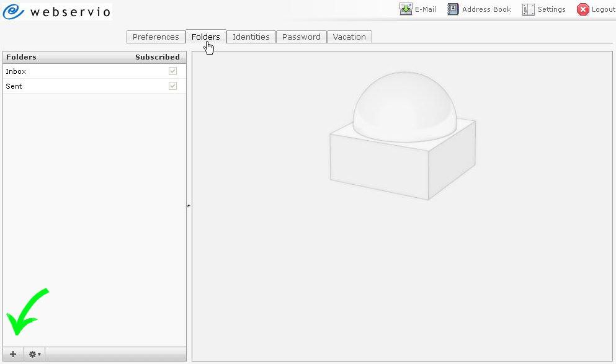Open the folder actions gear menu
Viewport: 616px width, 364px height.
(35, 354)
